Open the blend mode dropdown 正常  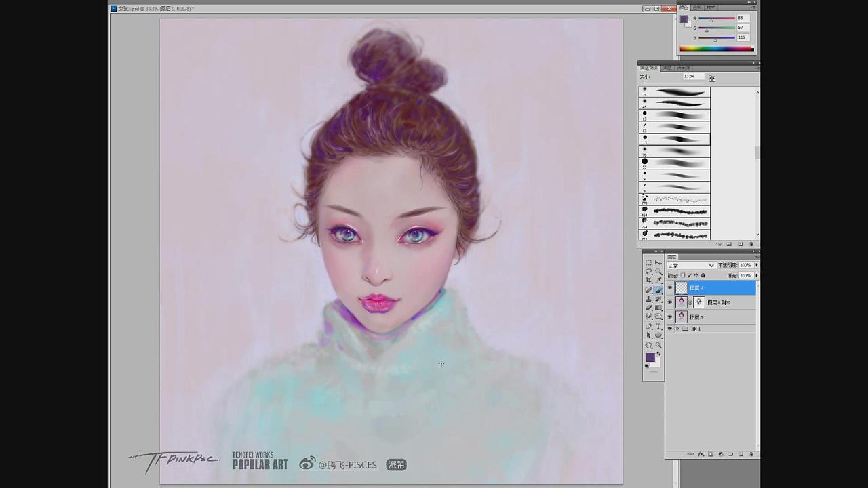pyautogui.click(x=691, y=265)
